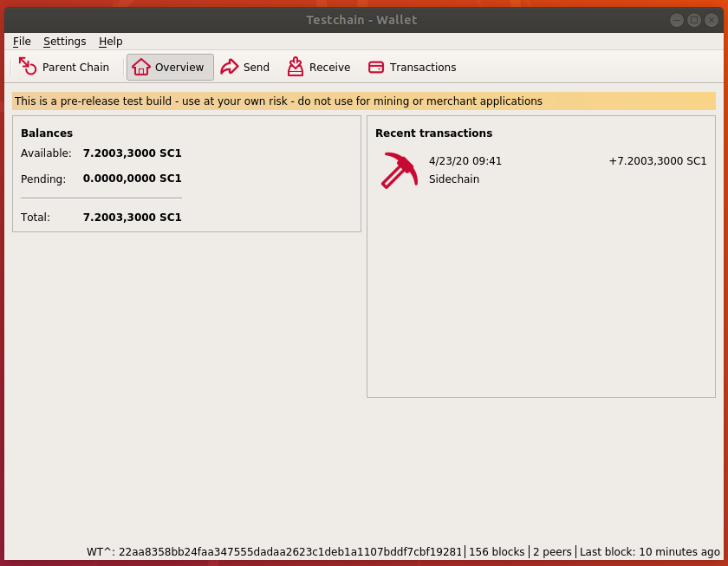Click the 156 blocks status indicator
728x566 pixels.
pyautogui.click(x=497, y=551)
